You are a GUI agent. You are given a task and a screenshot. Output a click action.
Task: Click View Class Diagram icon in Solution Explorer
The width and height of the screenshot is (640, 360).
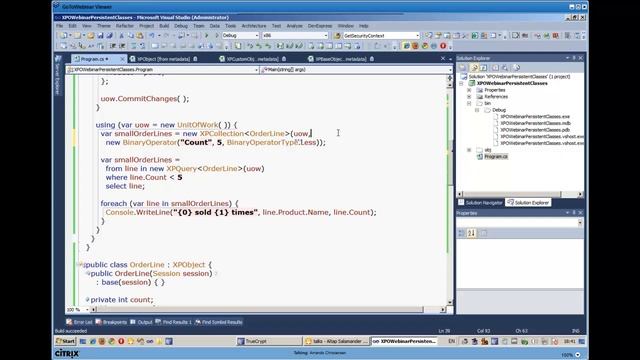[516, 68]
